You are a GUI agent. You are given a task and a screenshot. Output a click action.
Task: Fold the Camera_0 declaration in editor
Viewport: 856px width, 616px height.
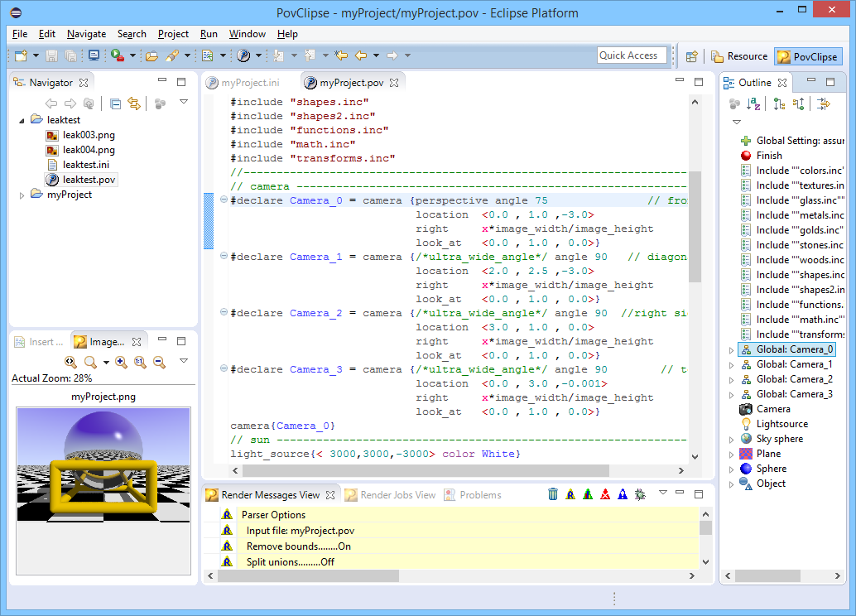224,200
